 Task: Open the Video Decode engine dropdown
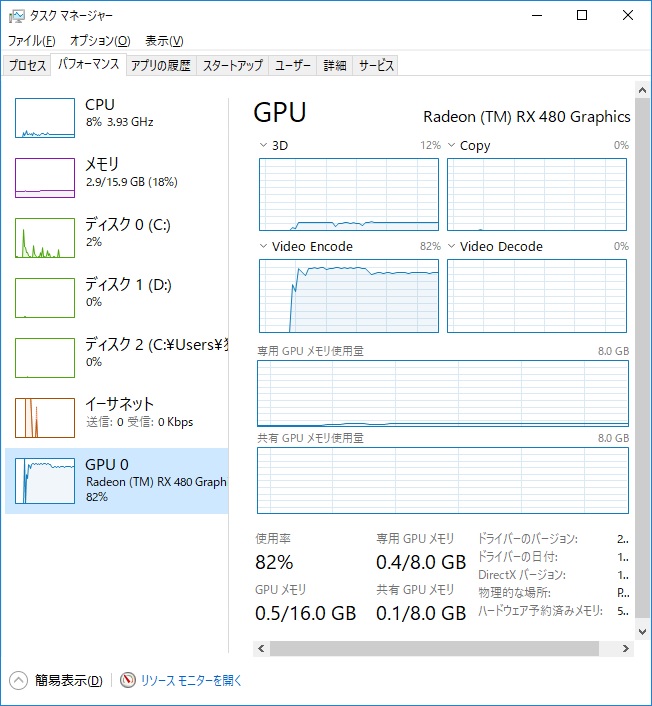pos(451,247)
